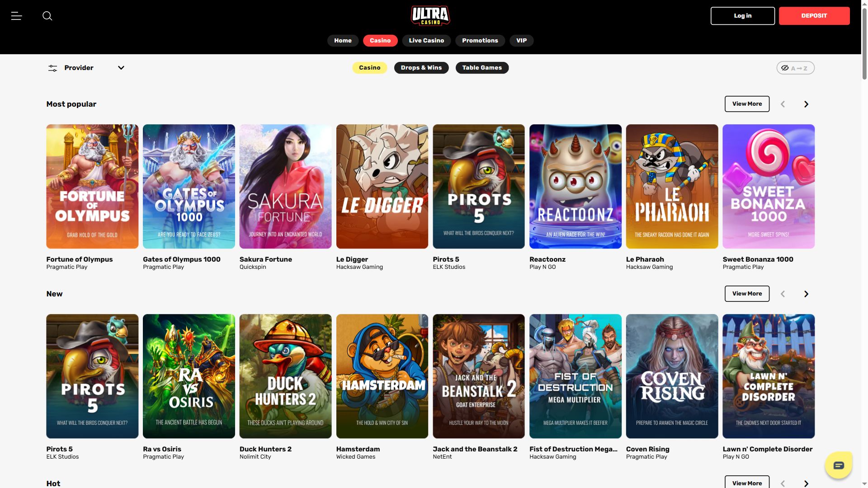This screenshot has width=868, height=488.
Task: Click the Ultra Casino logo
Action: point(430,16)
